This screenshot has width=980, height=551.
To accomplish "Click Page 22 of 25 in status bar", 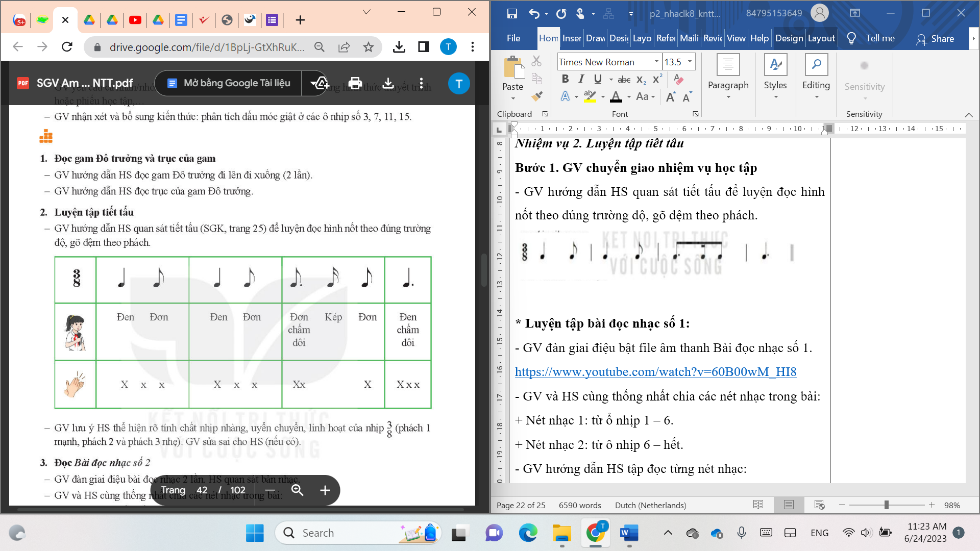I will (521, 505).
